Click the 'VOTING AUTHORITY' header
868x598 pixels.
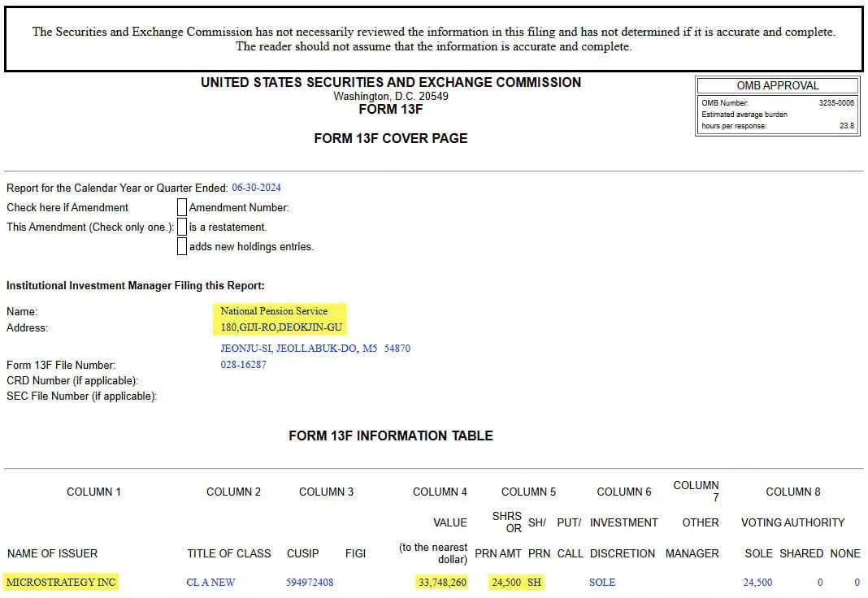pos(793,522)
